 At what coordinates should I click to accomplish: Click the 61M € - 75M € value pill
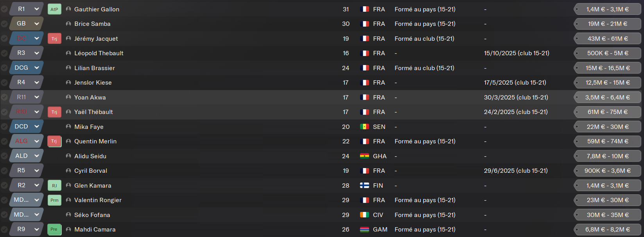click(x=607, y=112)
